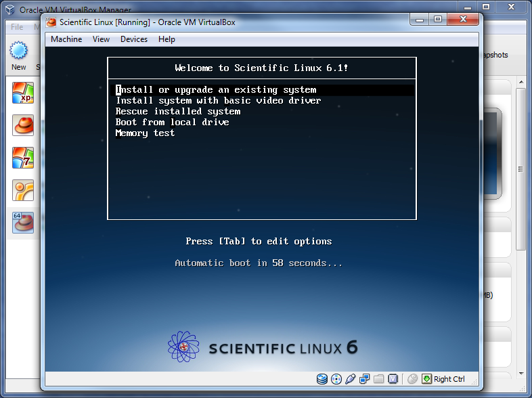Maximize the VirtualBox Manager window
Image resolution: width=532 pixels, height=398 pixels.
pos(486,7)
